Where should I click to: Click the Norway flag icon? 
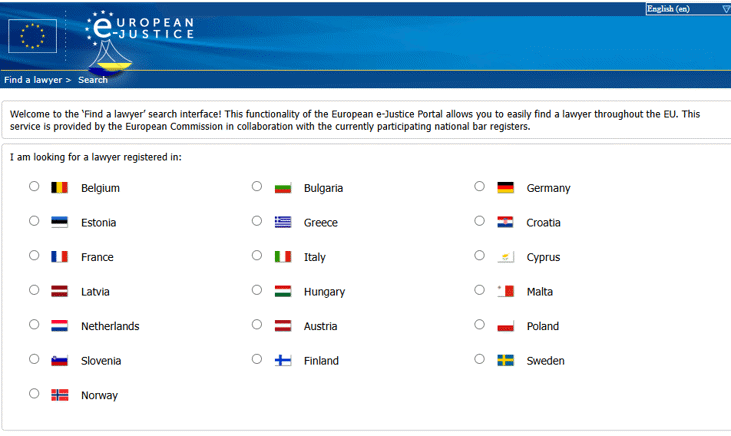(x=59, y=395)
